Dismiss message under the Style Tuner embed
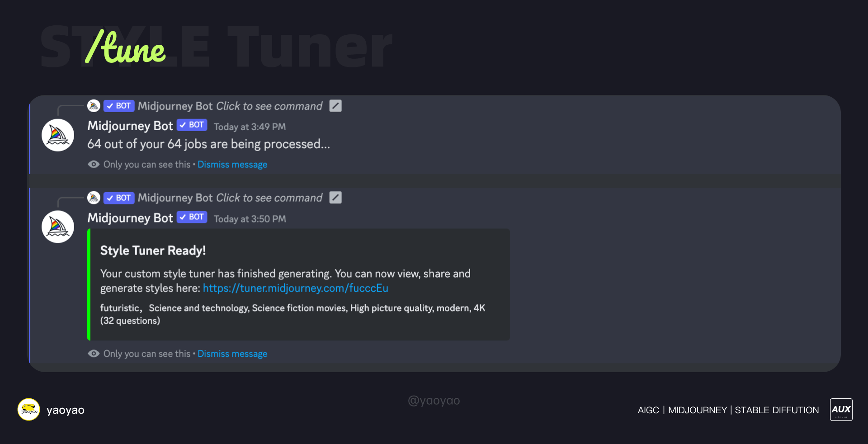 tap(232, 354)
